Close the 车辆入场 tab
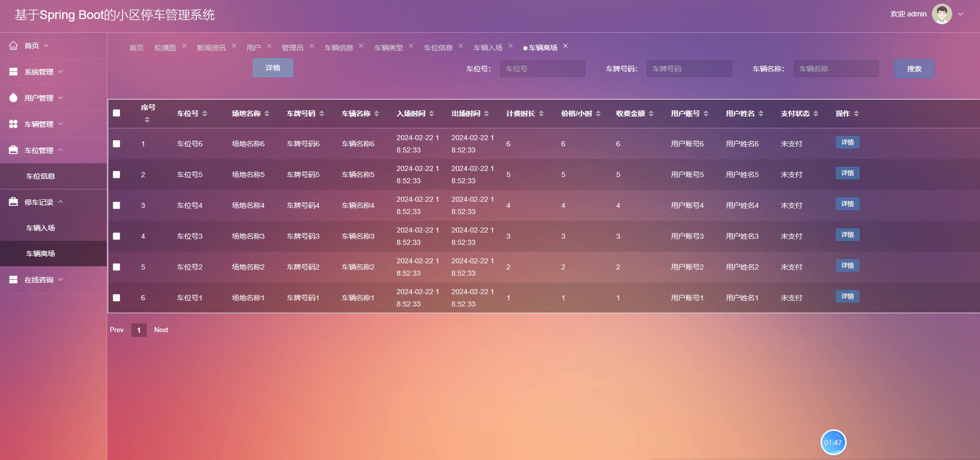 511,46
